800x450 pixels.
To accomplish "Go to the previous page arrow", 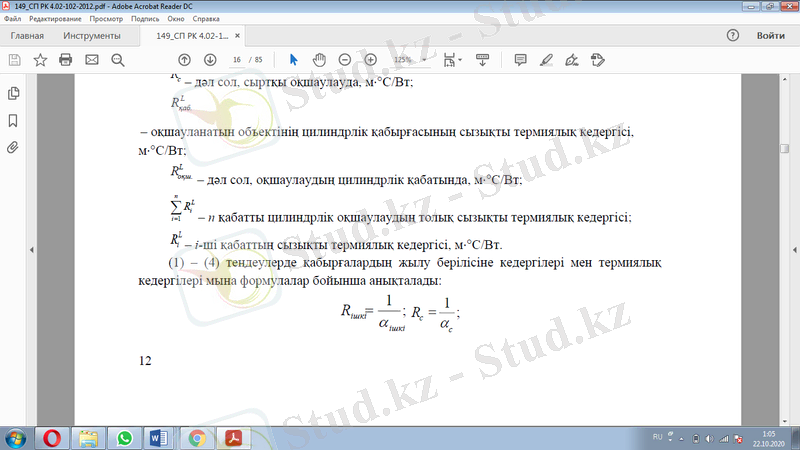I will point(184,59).
